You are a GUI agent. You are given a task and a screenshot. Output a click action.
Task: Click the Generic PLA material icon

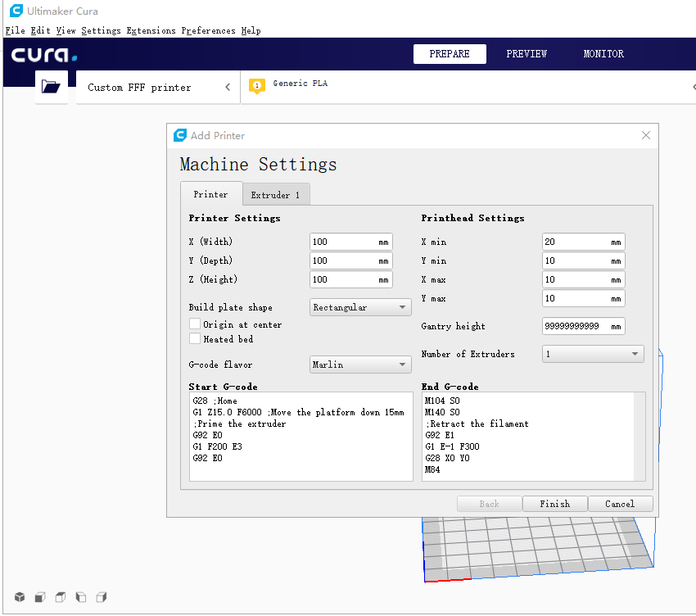[257, 86]
